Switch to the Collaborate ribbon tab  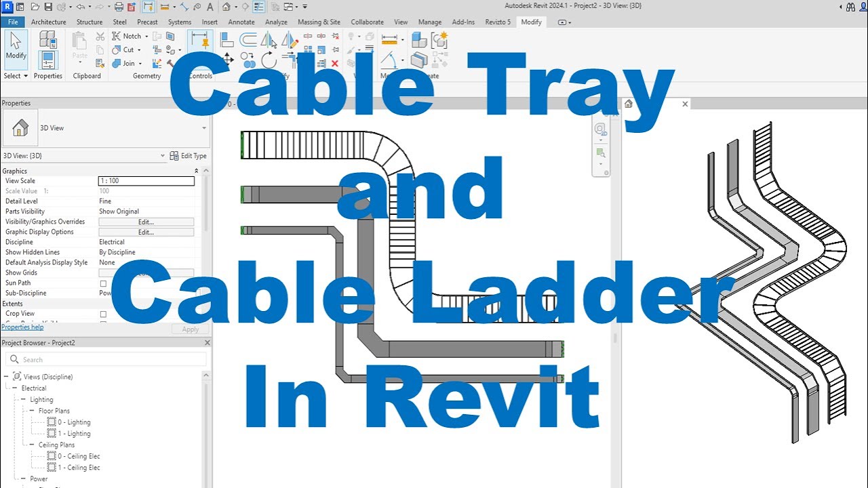point(367,22)
